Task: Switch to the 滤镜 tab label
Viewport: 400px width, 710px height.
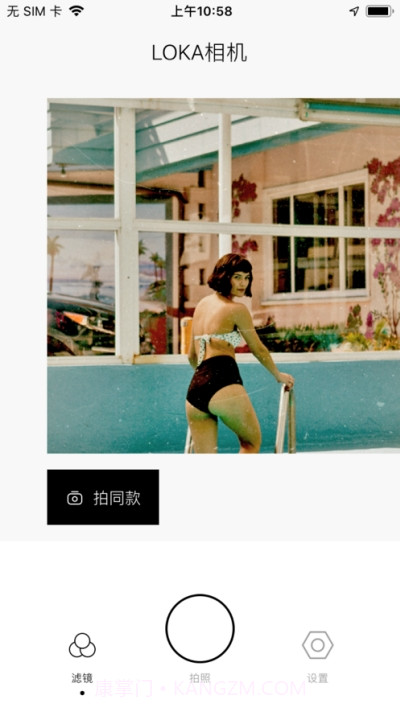Action: 82,678
